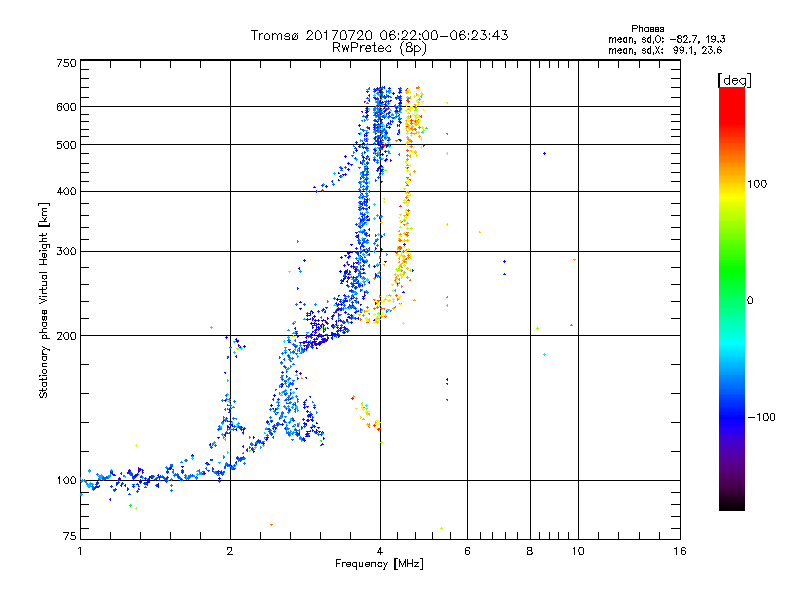
Task: Click the colorbar tick label '-100'
Action: (x=761, y=417)
